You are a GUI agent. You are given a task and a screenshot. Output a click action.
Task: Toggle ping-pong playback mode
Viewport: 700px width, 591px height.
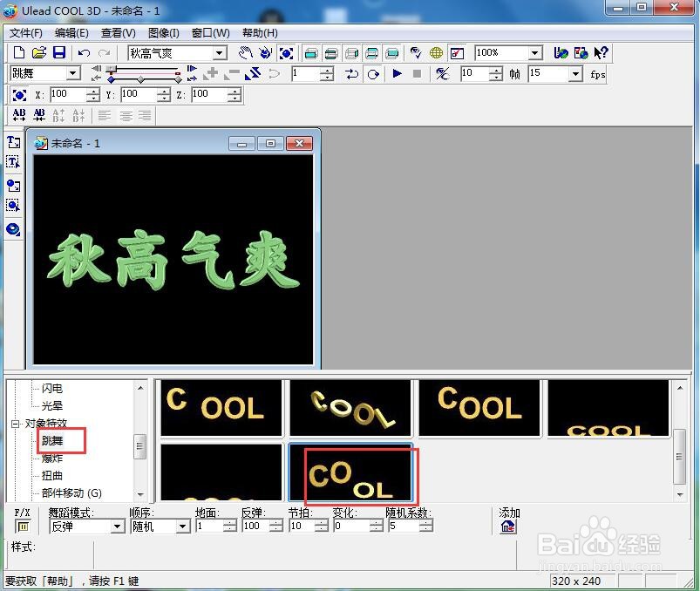pyautogui.click(x=352, y=73)
